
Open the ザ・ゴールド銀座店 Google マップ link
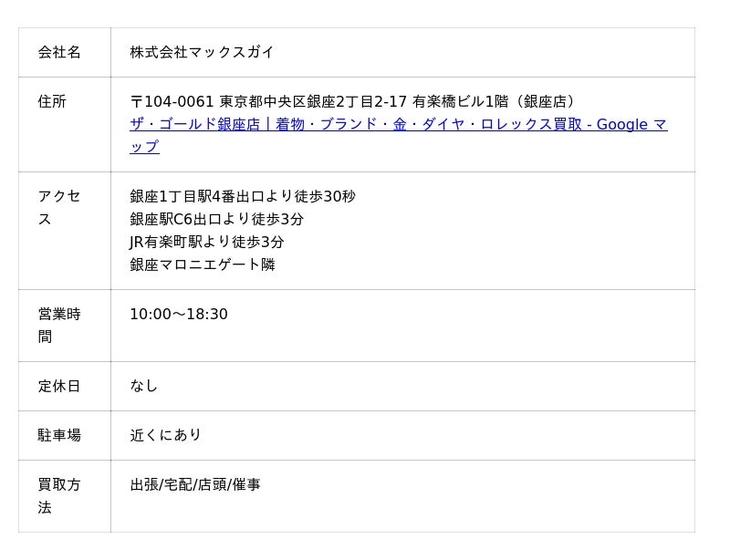tap(399, 125)
